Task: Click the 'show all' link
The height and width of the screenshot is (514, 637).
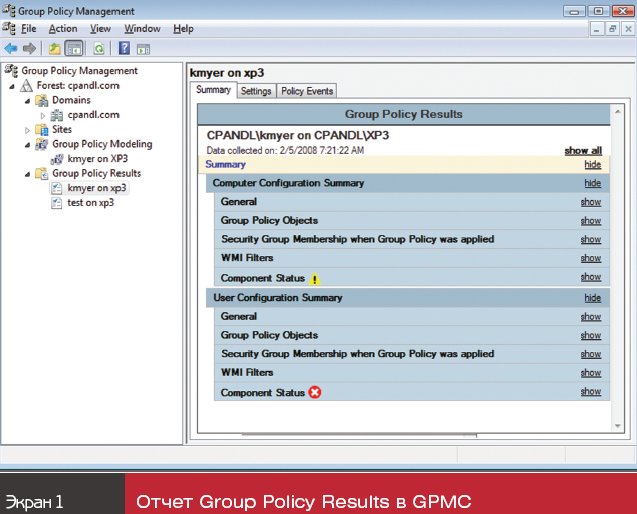Action: coord(582,150)
